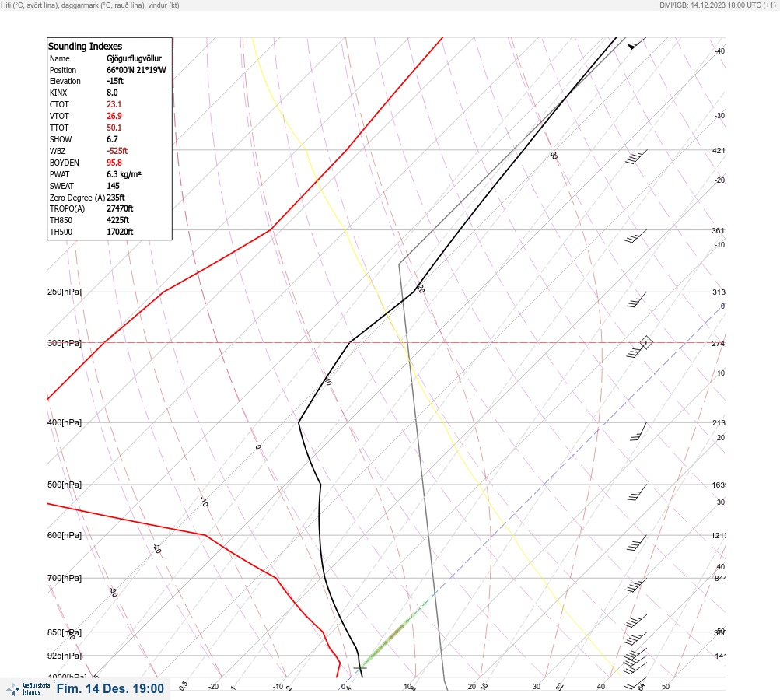Click the WBZ value '-525ft'
The width and height of the screenshot is (780, 700).
(117, 151)
